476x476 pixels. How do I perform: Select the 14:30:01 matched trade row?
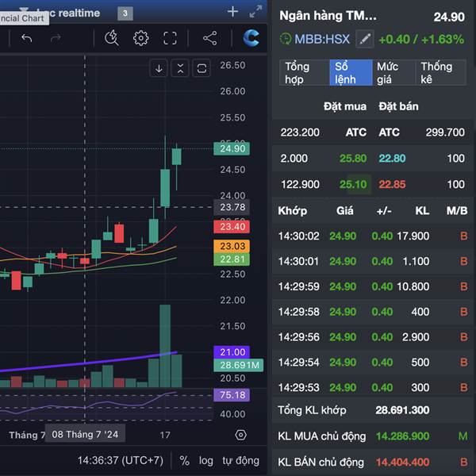[x=373, y=261]
